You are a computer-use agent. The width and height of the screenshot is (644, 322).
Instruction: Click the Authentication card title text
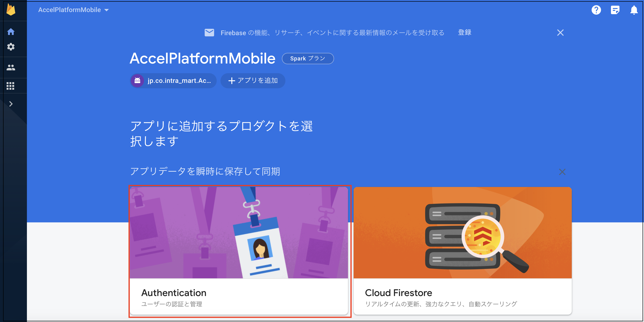pos(174,293)
